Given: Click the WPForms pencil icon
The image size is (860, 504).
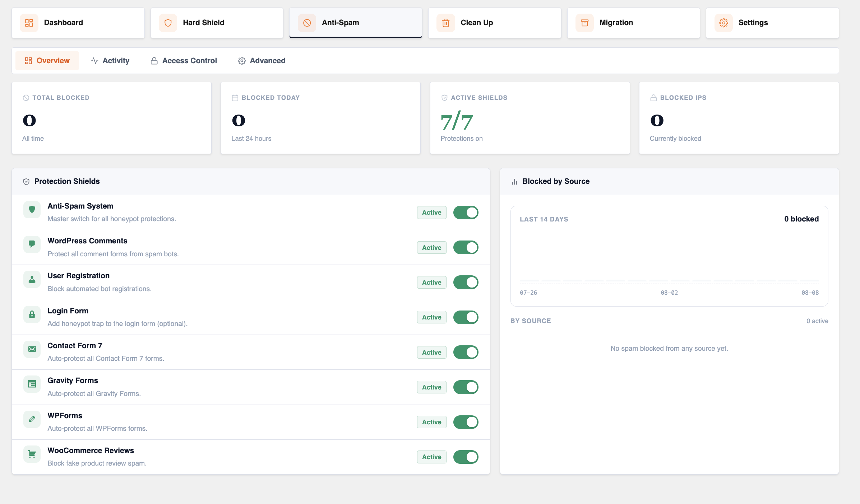Looking at the screenshot, I should [x=32, y=419].
